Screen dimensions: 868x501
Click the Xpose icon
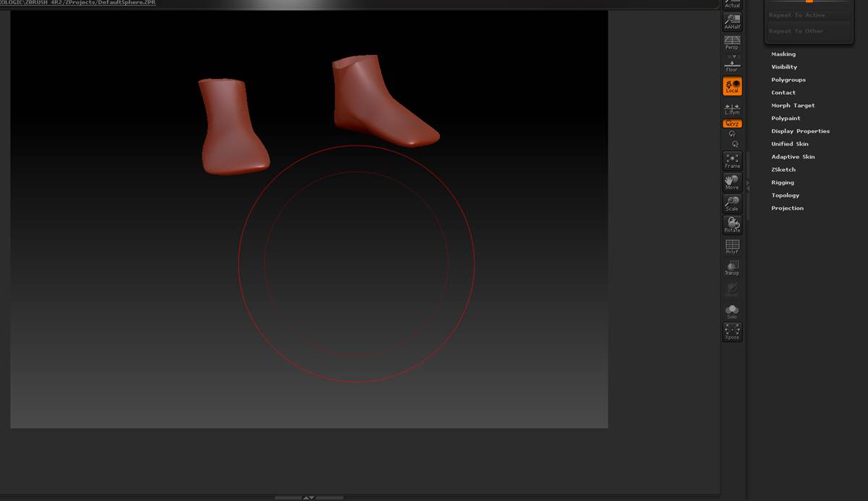(732, 332)
